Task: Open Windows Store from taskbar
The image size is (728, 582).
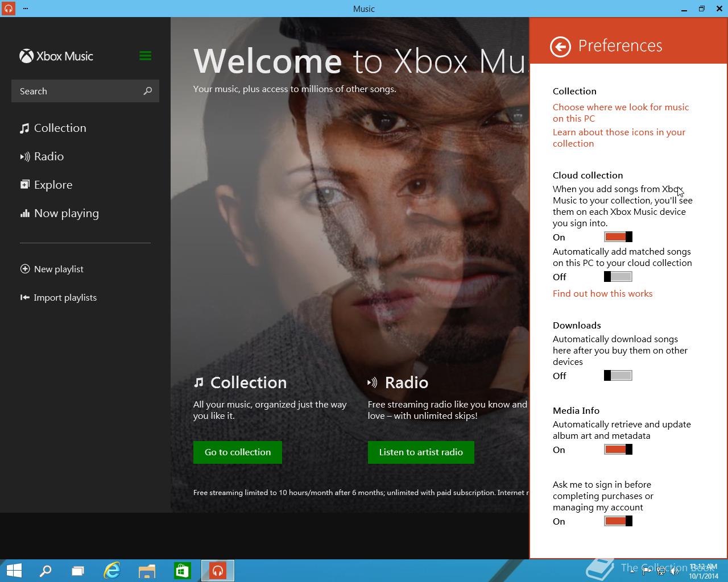Action: coord(182,571)
